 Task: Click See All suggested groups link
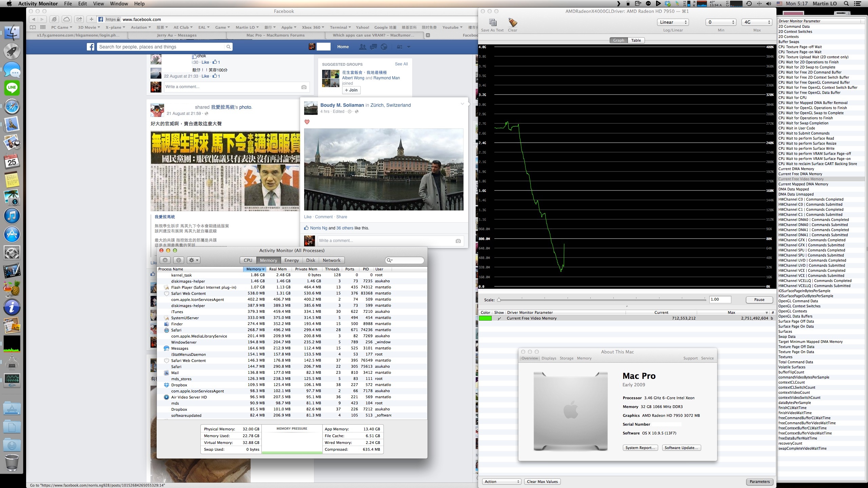tap(401, 64)
